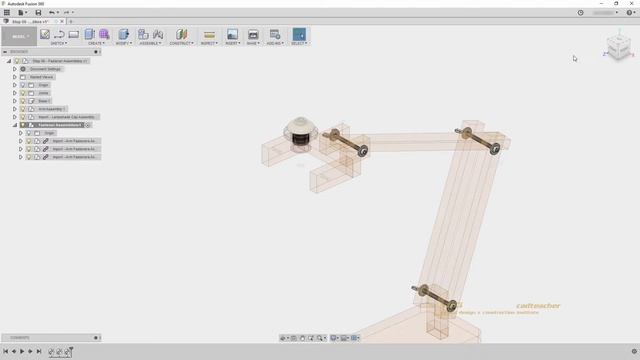The image size is (640, 360).
Task: Open the MODEL workspace dropdown
Action: point(19,36)
